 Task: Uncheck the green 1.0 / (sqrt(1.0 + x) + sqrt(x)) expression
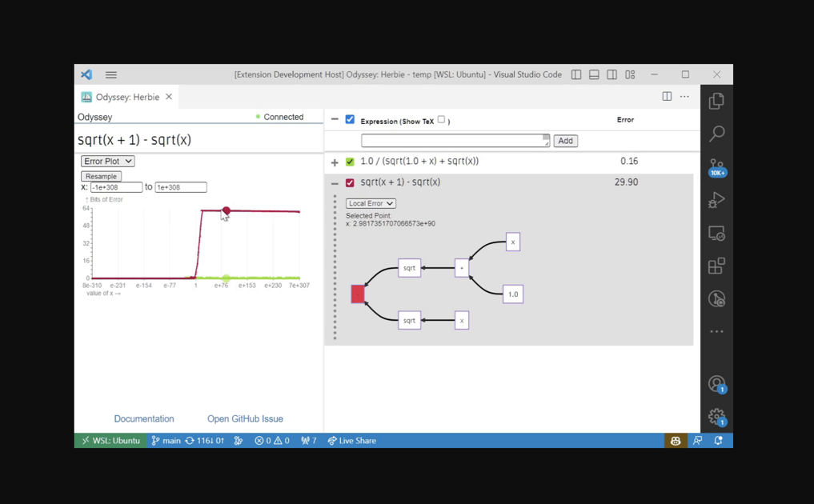click(349, 161)
